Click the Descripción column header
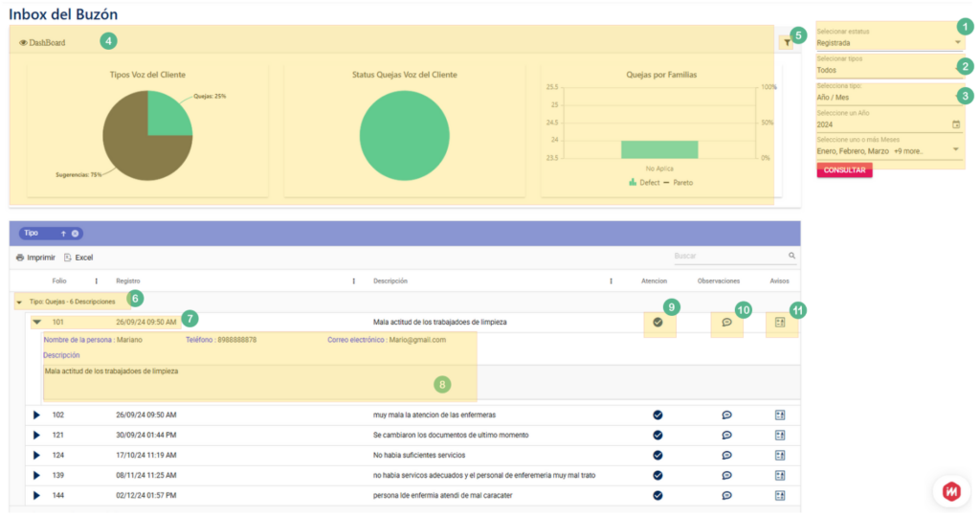Image resolution: width=980 pixels, height=517 pixels. pos(390,281)
